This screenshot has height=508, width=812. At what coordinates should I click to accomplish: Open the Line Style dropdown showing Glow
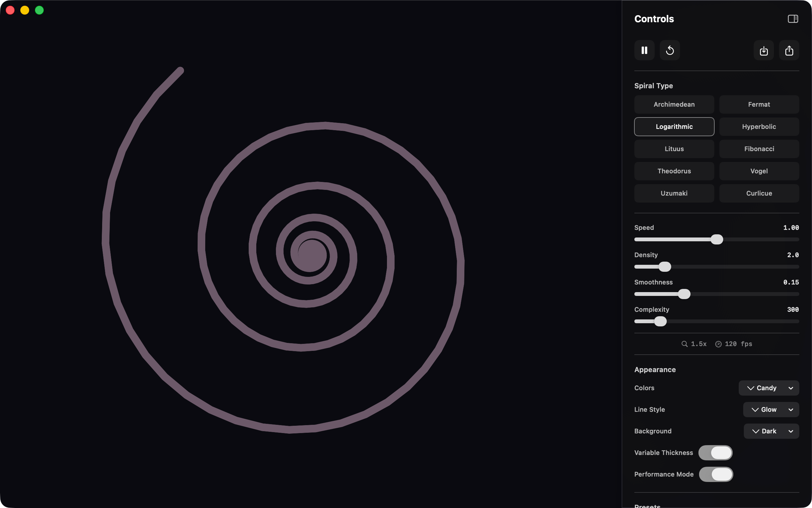[x=771, y=410]
